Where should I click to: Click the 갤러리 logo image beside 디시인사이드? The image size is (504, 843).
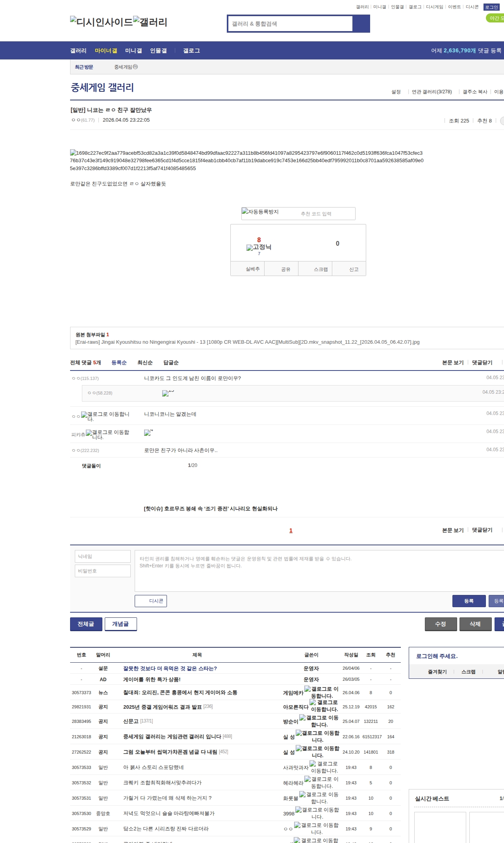pos(150,22)
